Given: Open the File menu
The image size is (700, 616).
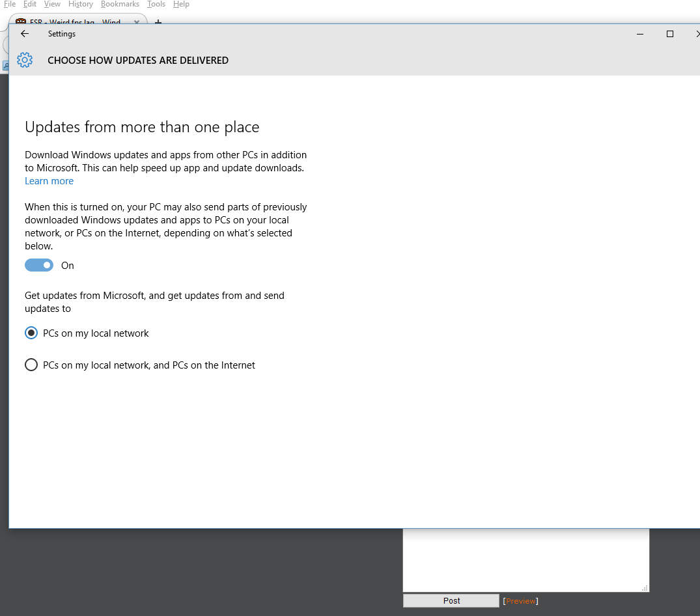Looking at the screenshot, I should 9,4.
